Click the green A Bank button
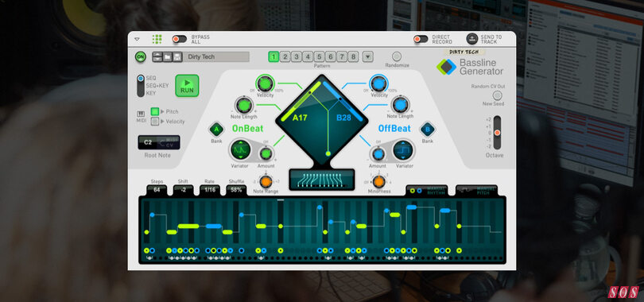The height and width of the screenshot is (302, 644). [x=216, y=130]
